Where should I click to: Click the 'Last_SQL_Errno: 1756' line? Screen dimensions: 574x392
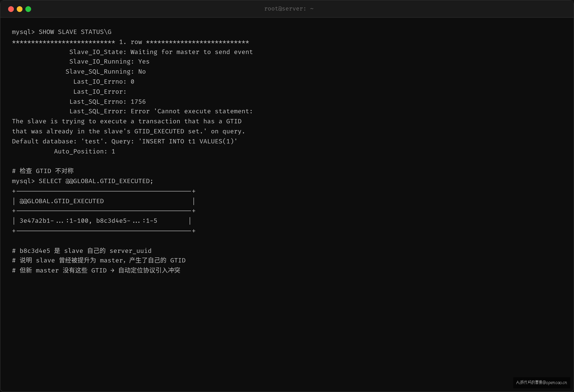[x=108, y=102]
